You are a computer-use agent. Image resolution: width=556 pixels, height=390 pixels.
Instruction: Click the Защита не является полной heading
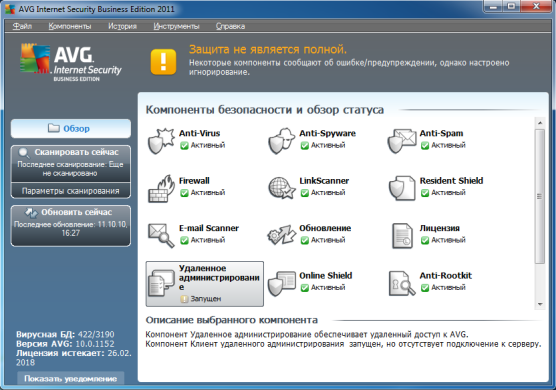pyautogui.click(x=268, y=49)
